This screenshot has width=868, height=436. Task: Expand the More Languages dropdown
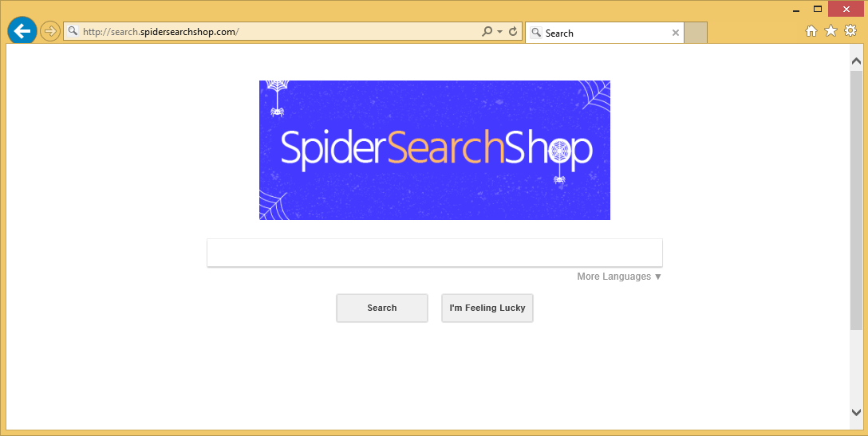tap(619, 276)
